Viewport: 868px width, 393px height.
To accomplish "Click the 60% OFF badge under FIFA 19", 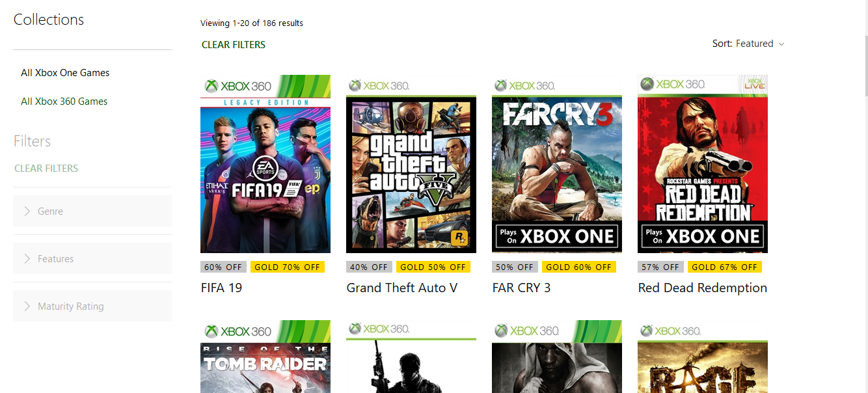I will pos(223,267).
